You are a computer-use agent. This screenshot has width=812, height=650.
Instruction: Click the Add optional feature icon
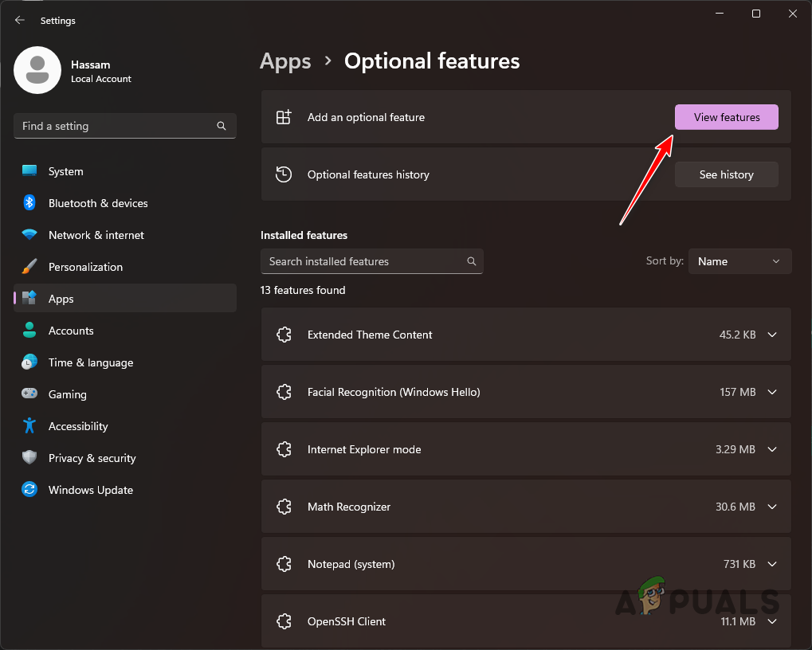(x=284, y=116)
